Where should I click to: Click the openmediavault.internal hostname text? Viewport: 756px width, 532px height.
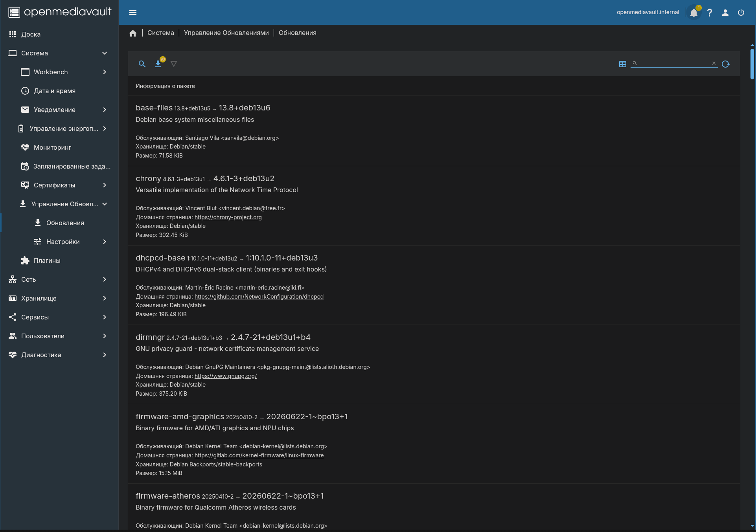coord(648,12)
